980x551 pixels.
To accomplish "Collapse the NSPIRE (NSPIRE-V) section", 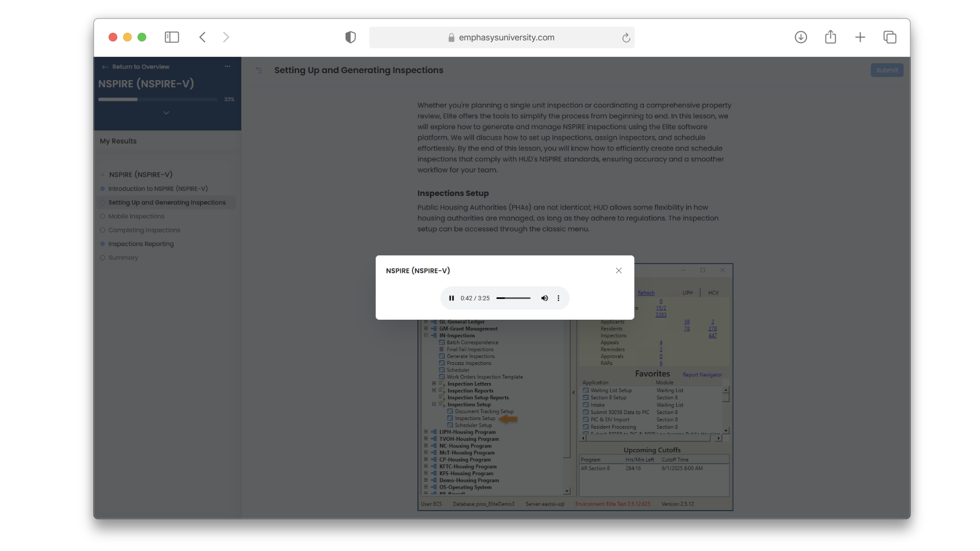I will point(103,175).
